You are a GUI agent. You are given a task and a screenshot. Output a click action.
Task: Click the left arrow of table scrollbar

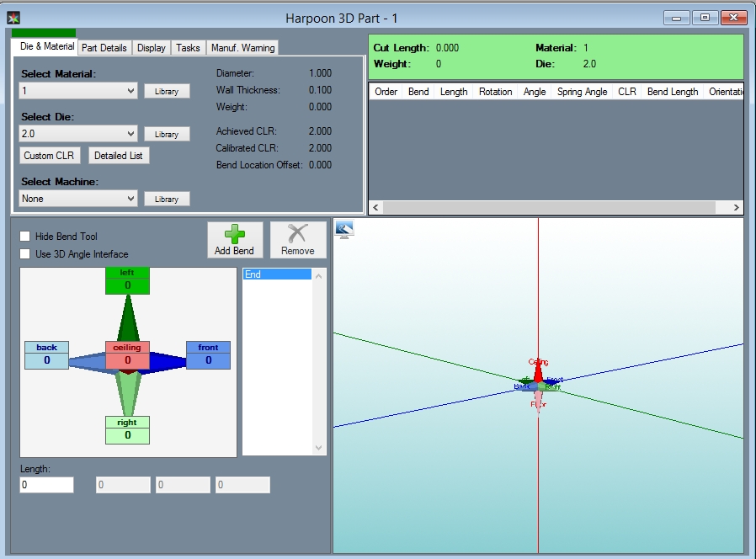[x=376, y=207]
